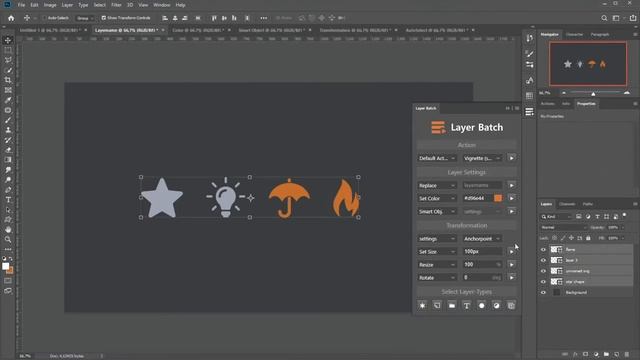This screenshot has height=360, width=640.
Task: Toggle the Auto-Select checkbox
Action: click(45, 18)
